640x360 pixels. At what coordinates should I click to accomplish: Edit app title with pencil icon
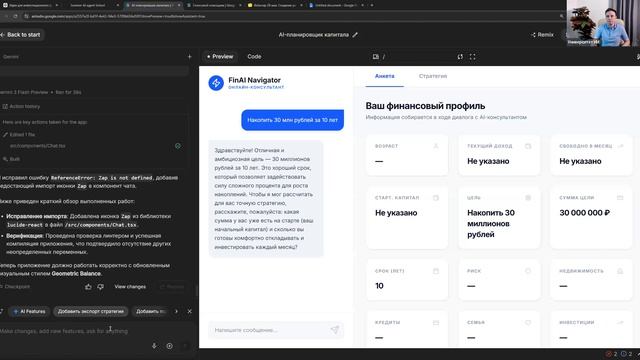pyautogui.click(x=355, y=35)
